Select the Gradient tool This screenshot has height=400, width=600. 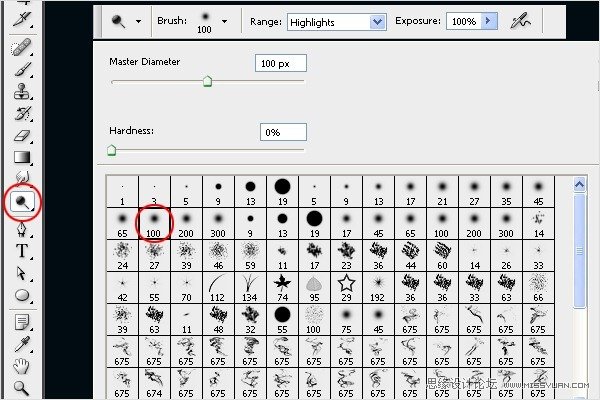pos(22,157)
